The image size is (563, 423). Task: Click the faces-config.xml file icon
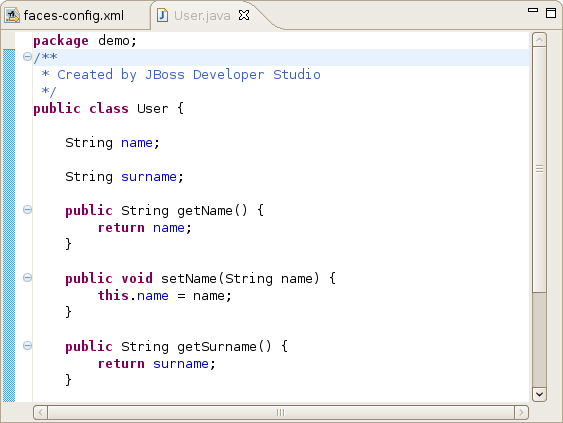click(x=12, y=15)
